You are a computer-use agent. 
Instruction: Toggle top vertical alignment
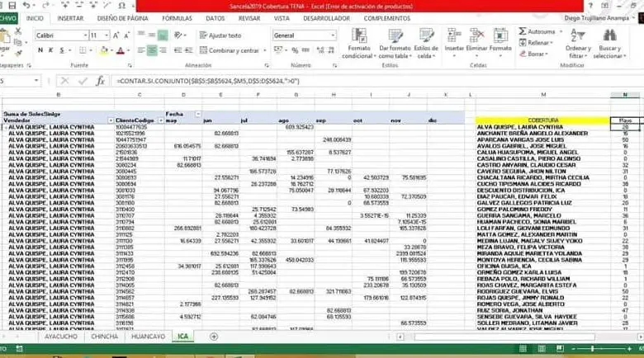click(141, 35)
